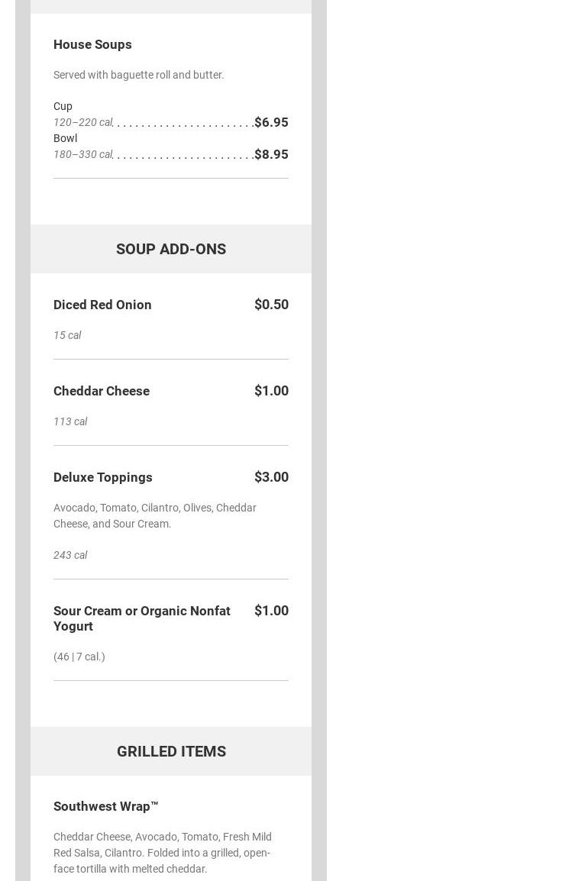This screenshot has height=881, width=588.
Task: Click the House Soups heading
Action: [x=92, y=44]
